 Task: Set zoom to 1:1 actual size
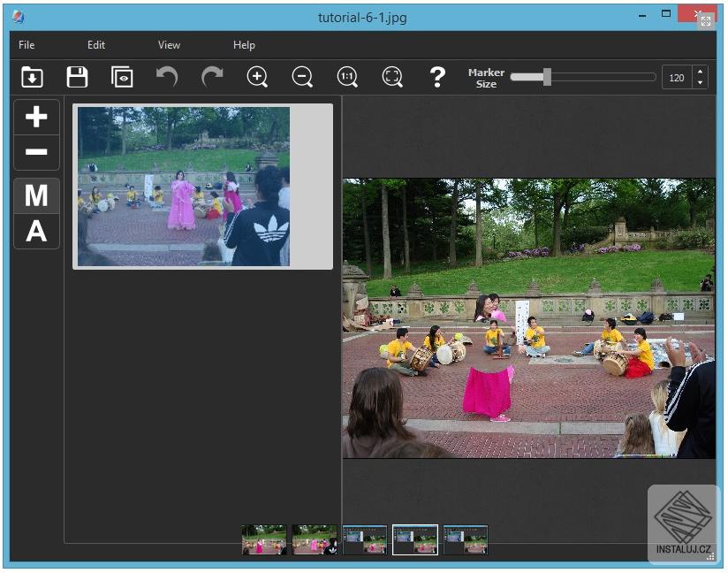click(346, 77)
